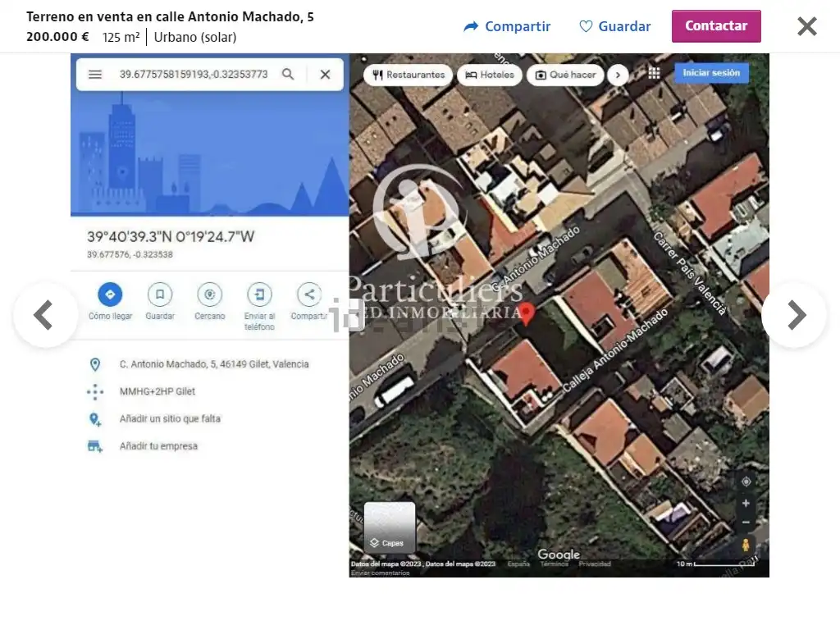Screen dimensions: 840x630
Task: Click the add-business storefront icon
Action: [95, 446]
